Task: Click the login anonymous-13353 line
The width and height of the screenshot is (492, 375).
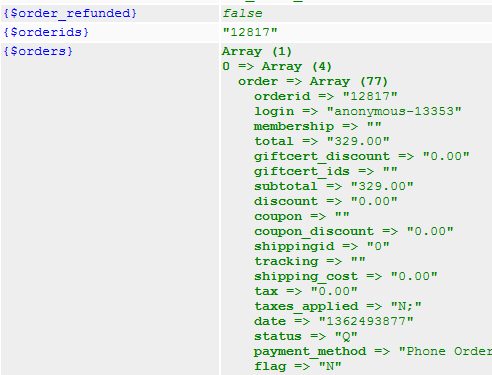Action: click(358, 111)
